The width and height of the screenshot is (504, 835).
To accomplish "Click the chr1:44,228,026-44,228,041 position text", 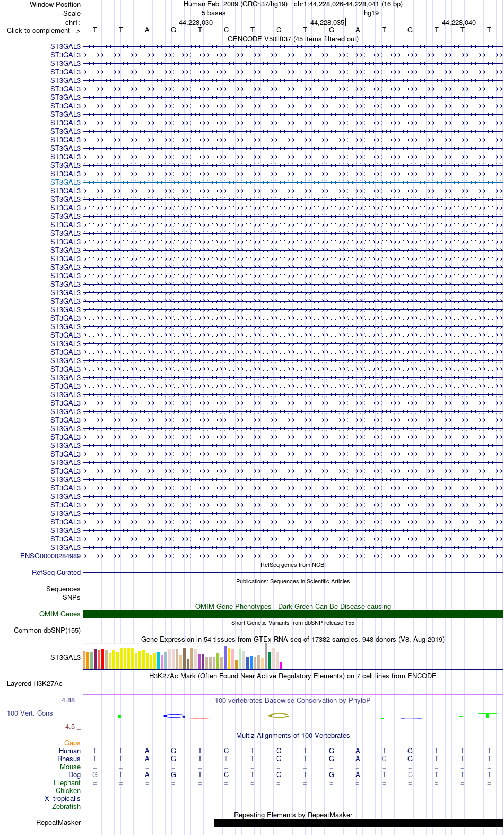I will tap(336, 4).
